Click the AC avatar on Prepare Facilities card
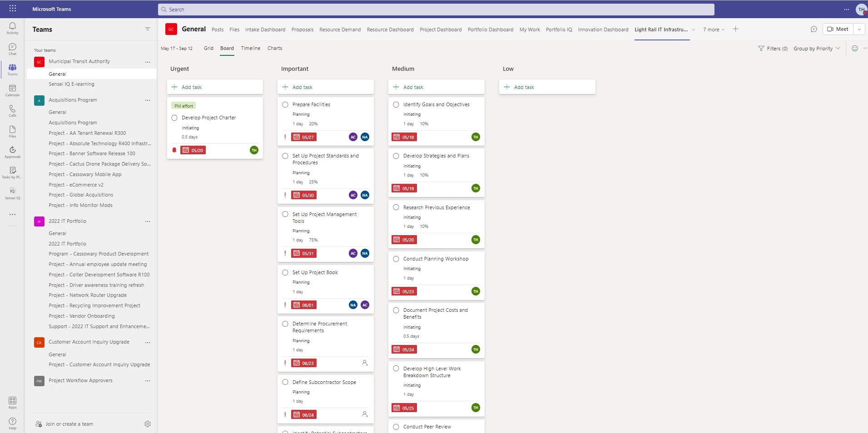This screenshot has width=868, height=433. pyautogui.click(x=353, y=137)
